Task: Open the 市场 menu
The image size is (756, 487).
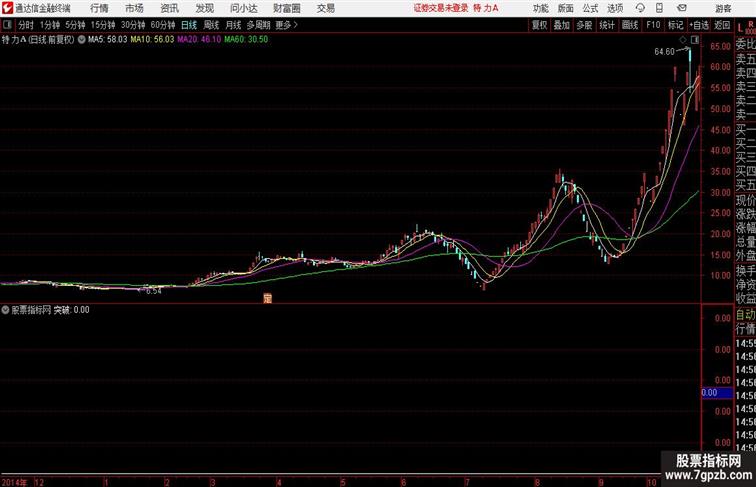Action: [134, 8]
